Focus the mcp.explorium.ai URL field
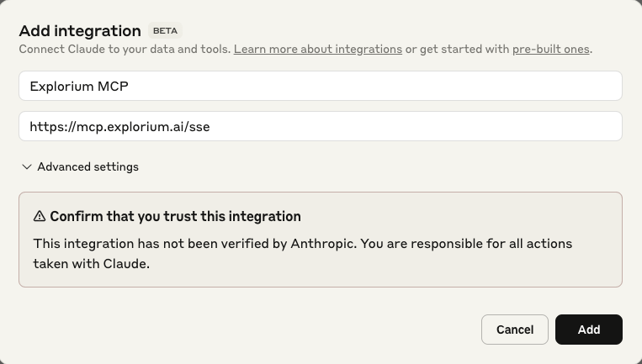642x364 pixels. (321, 126)
